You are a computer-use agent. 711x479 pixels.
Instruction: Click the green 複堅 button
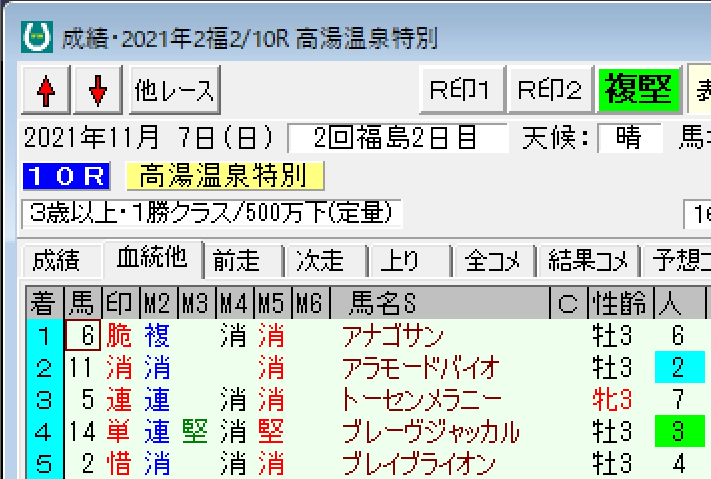coord(639,90)
